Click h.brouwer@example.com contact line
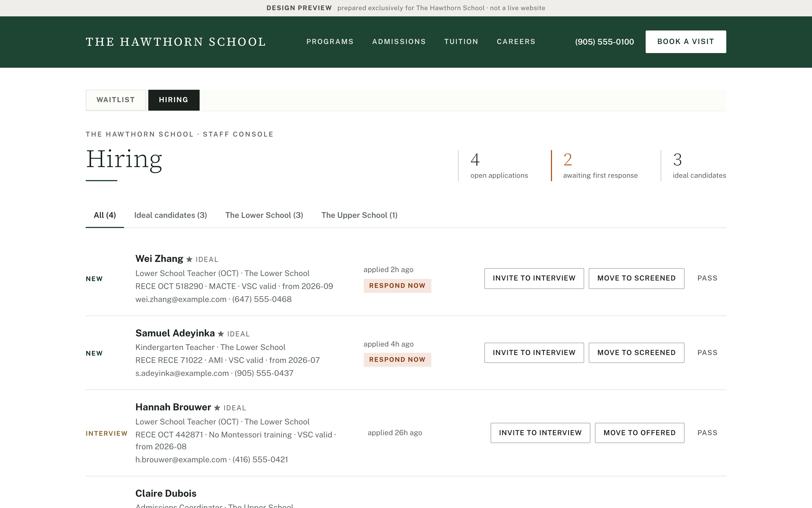 coord(212,459)
